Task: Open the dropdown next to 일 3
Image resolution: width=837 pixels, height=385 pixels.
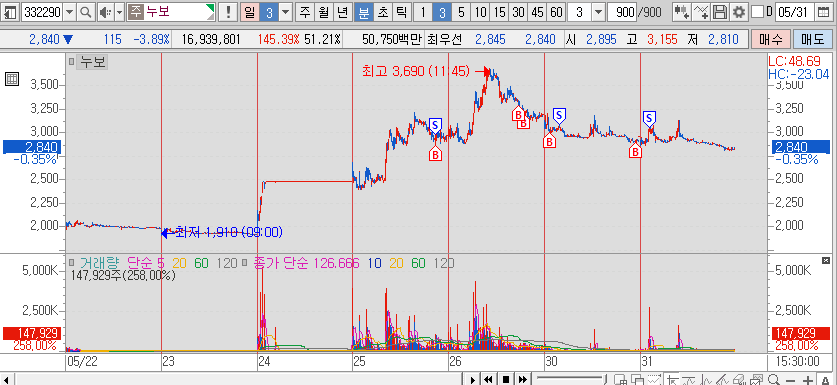Action: (286, 11)
